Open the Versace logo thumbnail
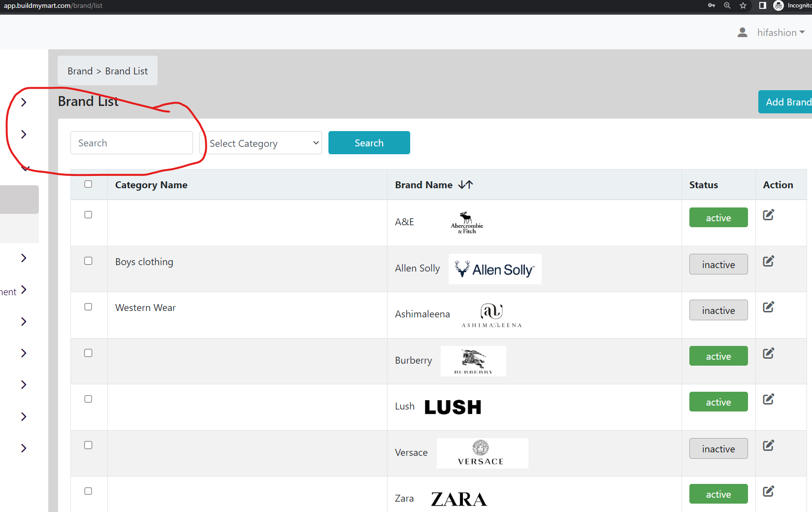This screenshot has height=512, width=812. (x=483, y=453)
